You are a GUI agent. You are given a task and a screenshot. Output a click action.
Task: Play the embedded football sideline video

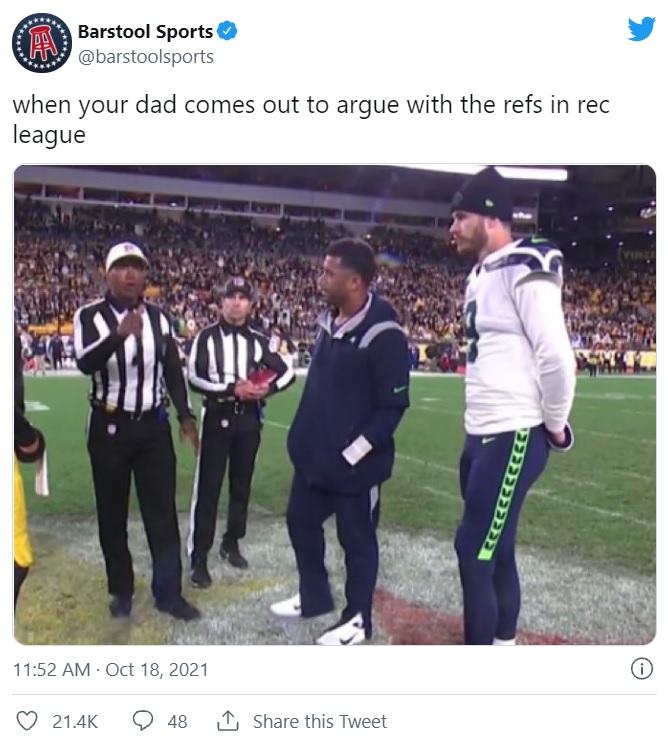coord(334,405)
